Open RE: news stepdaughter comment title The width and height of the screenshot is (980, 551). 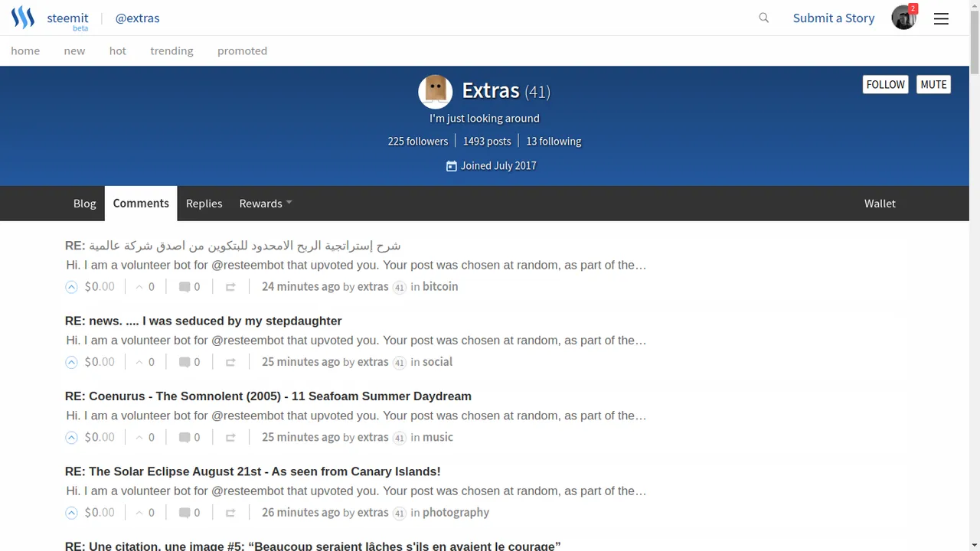tap(204, 321)
